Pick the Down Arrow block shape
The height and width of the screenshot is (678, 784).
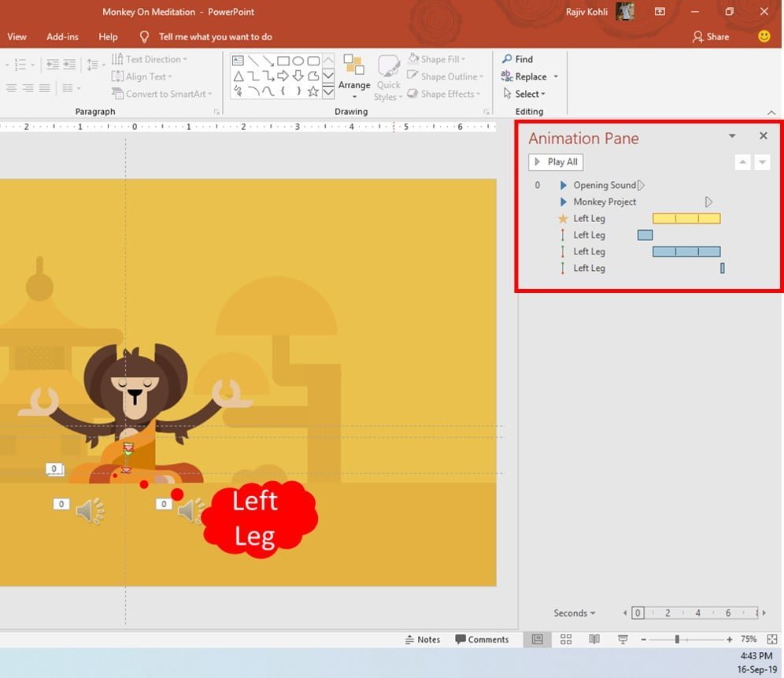(x=298, y=76)
